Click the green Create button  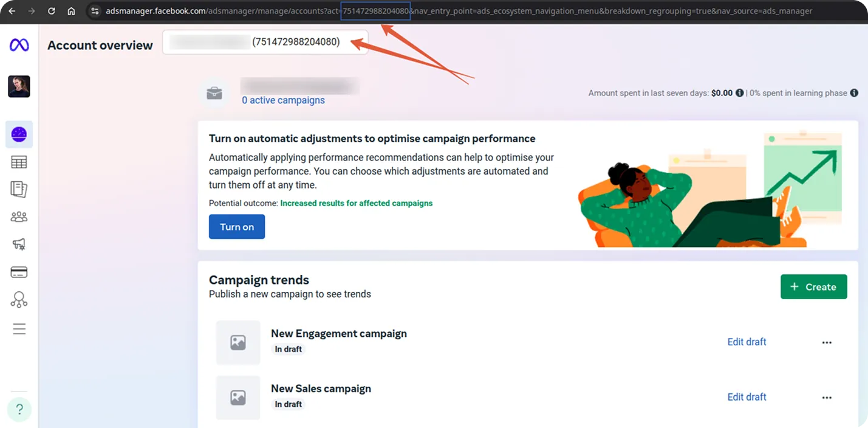[813, 287]
